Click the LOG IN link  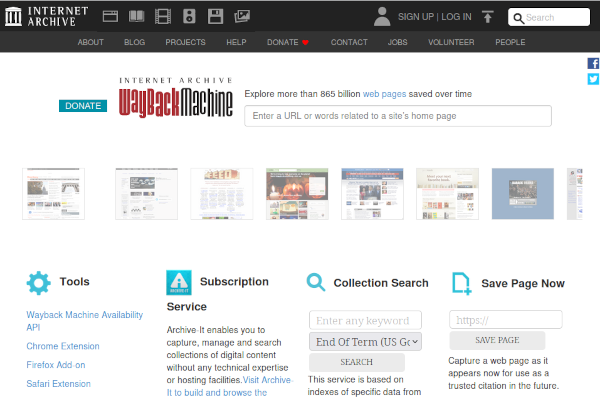click(x=457, y=17)
